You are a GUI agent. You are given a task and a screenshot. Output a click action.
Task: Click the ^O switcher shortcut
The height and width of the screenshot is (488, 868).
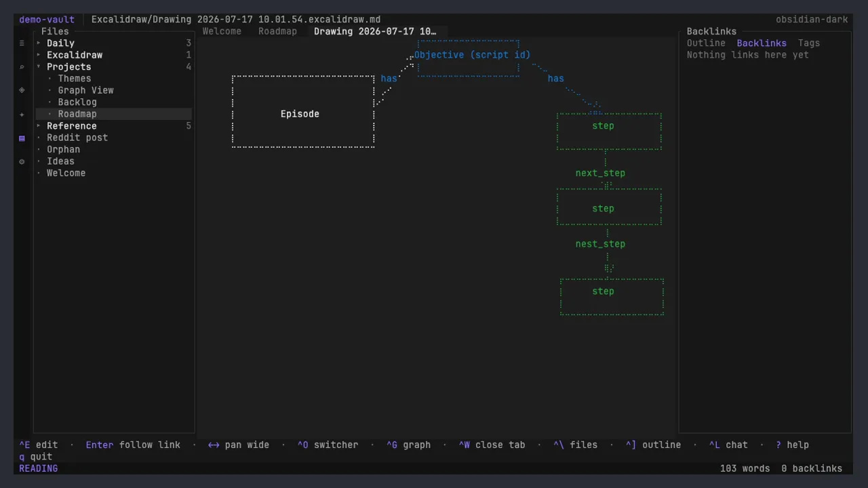coord(328,445)
